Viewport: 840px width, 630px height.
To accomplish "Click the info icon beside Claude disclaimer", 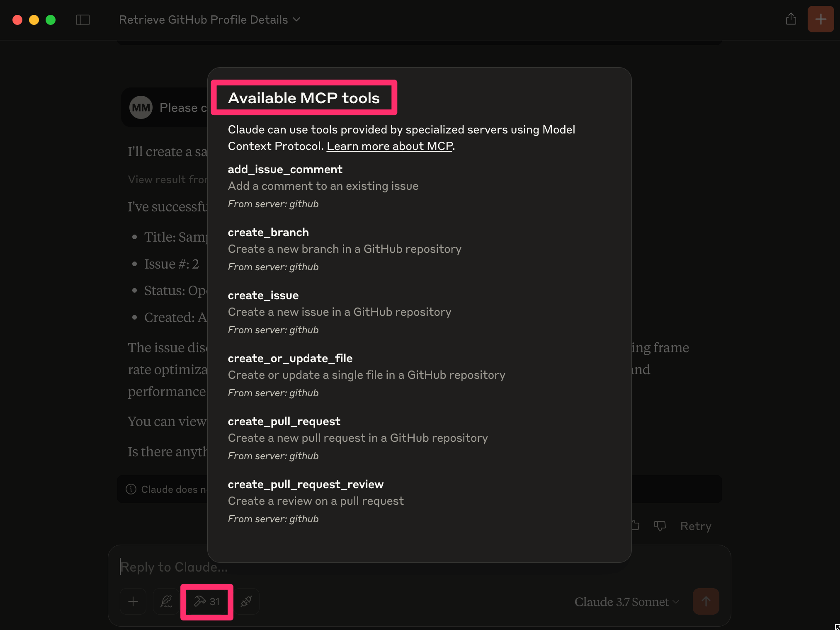I will [x=131, y=489].
